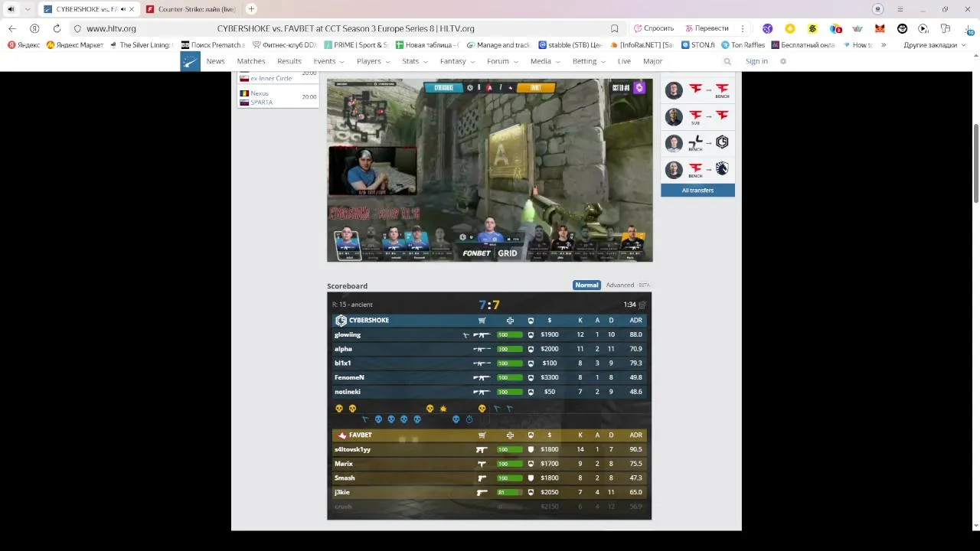980x551 pixels.
Task: Click the 1:34 round timer
Action: [x=629, y=305]
